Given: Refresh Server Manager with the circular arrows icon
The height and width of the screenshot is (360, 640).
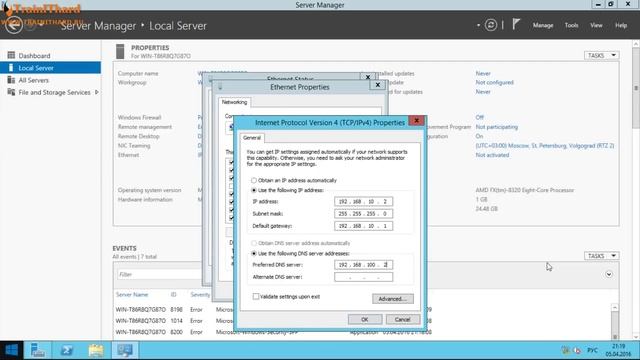Looking at the screenshot, I should click(491, 25).
